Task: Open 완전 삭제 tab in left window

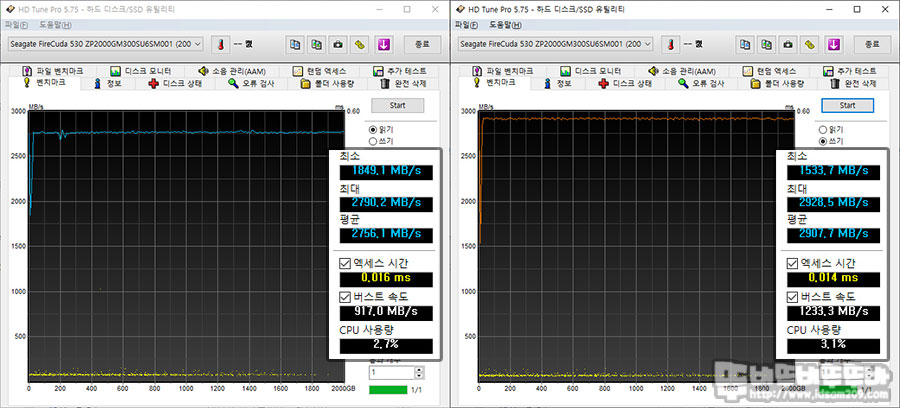Action: pos(404,84)
